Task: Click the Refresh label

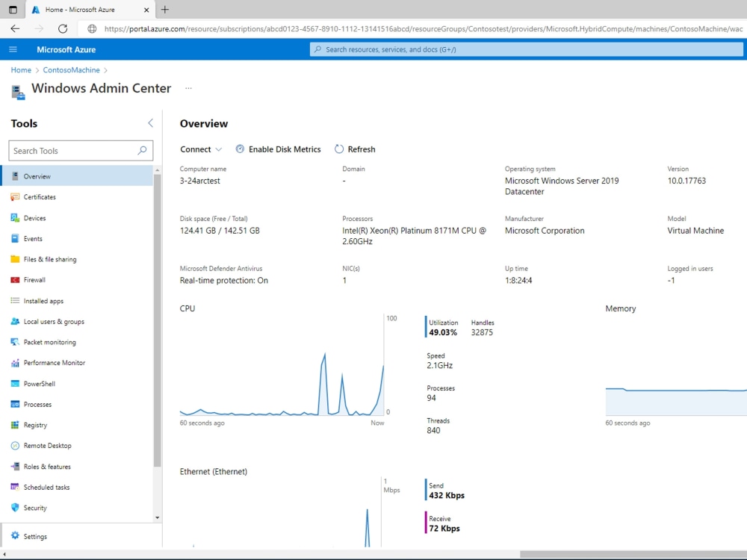Action: (361, 149)
